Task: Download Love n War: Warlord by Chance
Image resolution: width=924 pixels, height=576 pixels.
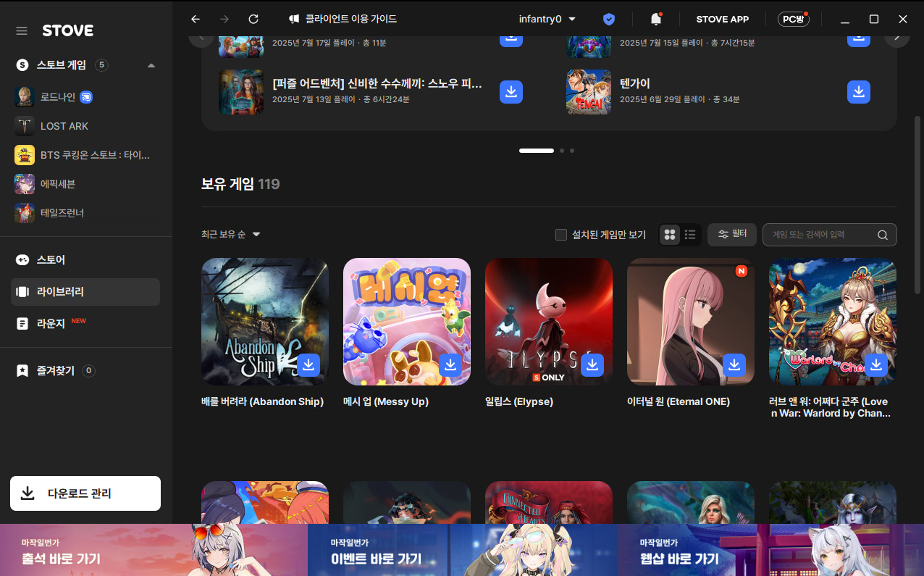Action: (x=876, y=364)
